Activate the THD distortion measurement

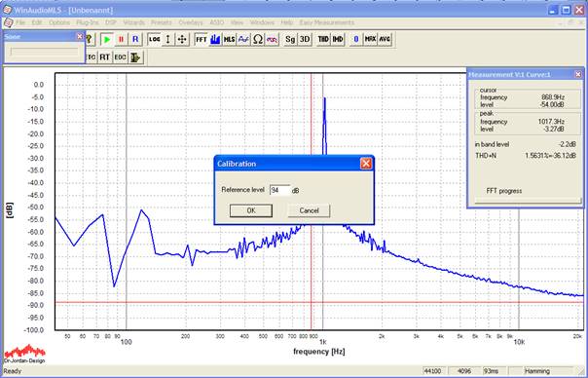pyautogui.click(x=323, y=39)
